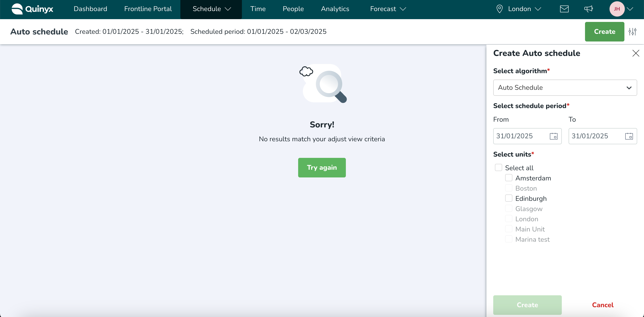
Task: Open the Analytics tab
Action: pyautogui.click(x=335, y=9)
